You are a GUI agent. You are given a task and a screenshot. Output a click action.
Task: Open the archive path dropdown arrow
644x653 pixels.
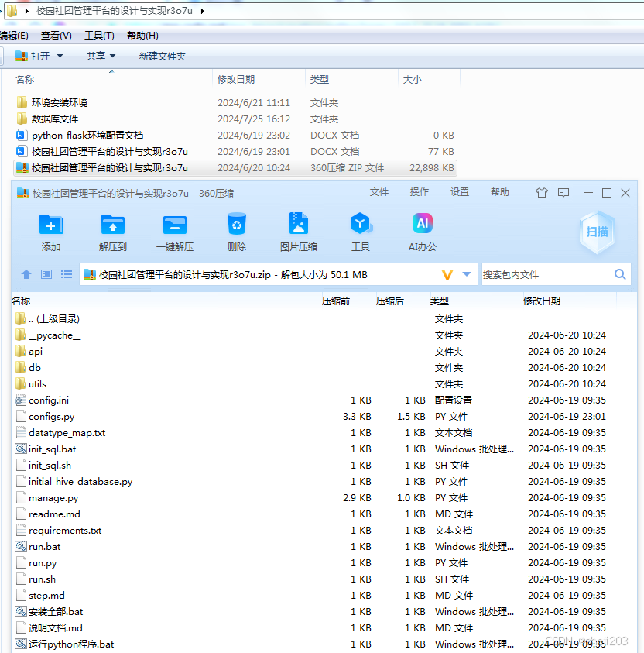coord(464,274)
